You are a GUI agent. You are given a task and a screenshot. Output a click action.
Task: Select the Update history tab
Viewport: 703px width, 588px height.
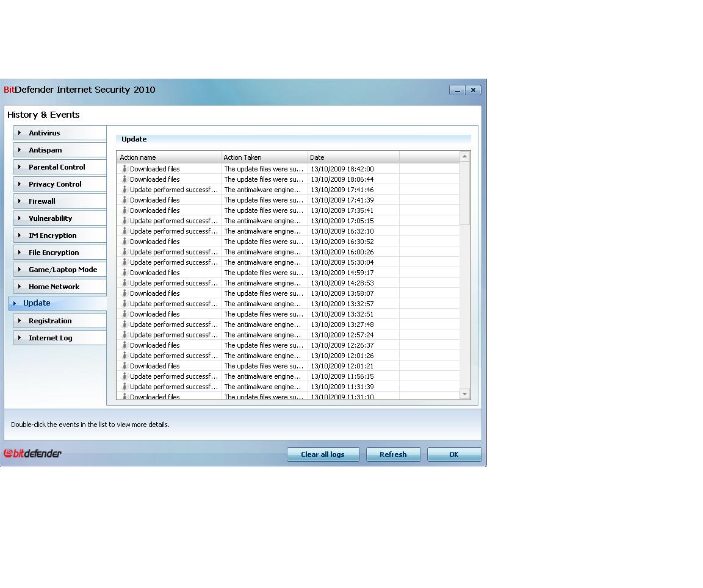(x=57, y=303)
